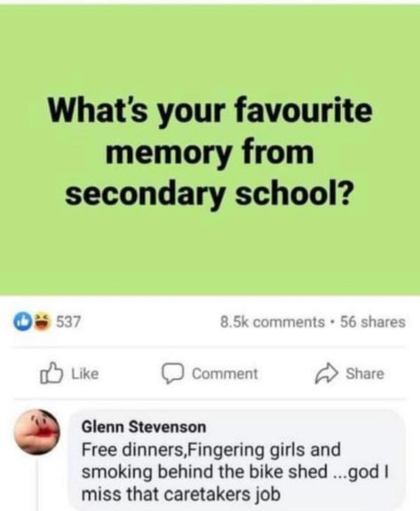Click the speech bubble Comment icon
This screenshot has height=511, width=420.
(174, 374)
